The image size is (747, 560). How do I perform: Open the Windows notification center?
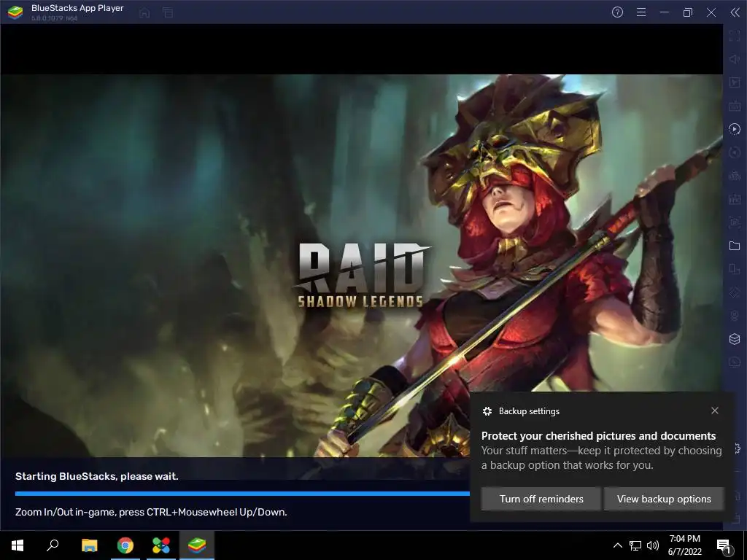[x=724, y=545]
